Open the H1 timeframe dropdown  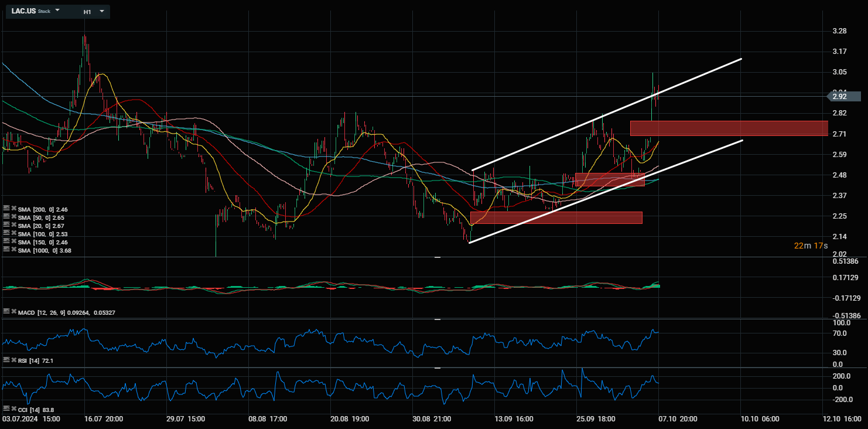102,11
